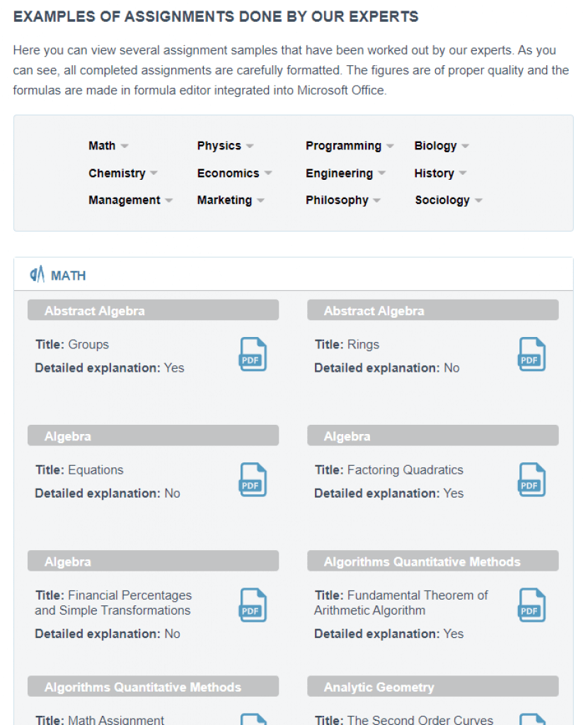Click the Engineering subject link
The width and height of the screenshot is (588, 725).
tap(339, 173)
